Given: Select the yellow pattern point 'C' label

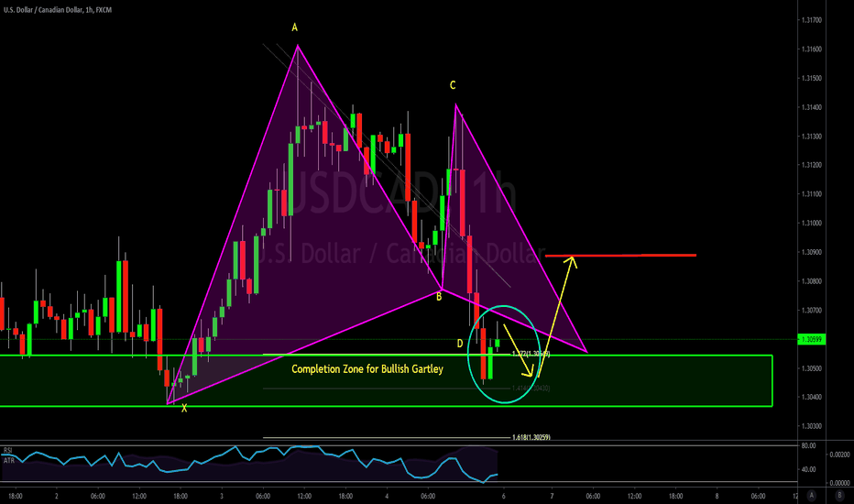Looking at the screenshot, I should pos(453,85).
